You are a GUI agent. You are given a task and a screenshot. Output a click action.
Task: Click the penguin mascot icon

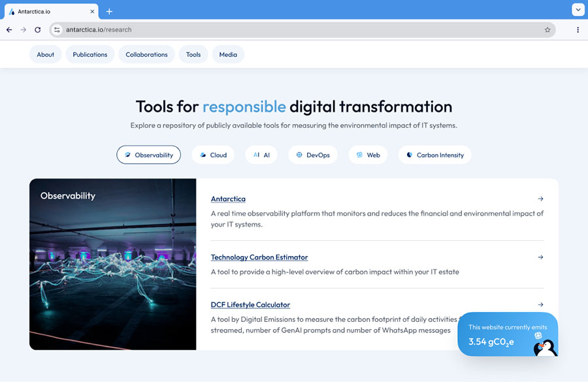(546, 348)
